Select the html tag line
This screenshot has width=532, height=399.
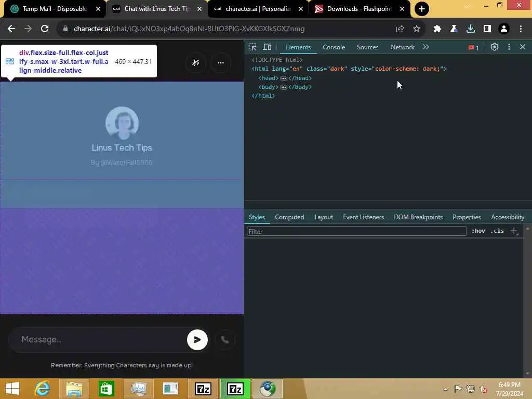tap(349, 69)
